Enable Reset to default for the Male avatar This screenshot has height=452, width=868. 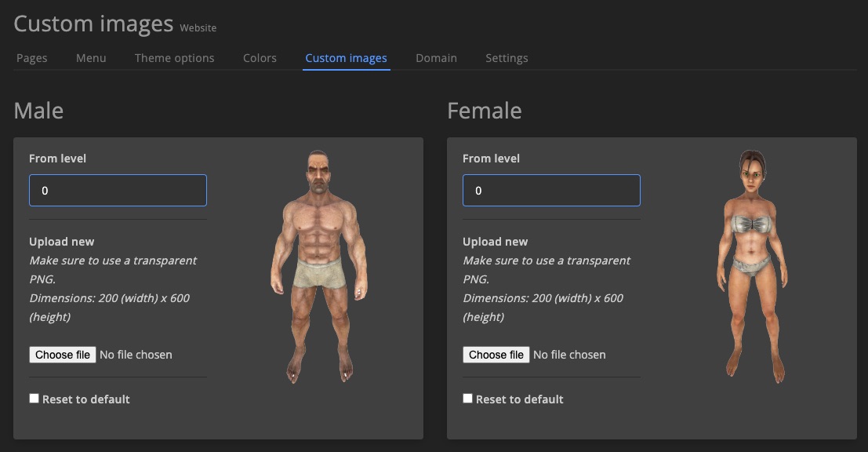(x=34, y=398)
